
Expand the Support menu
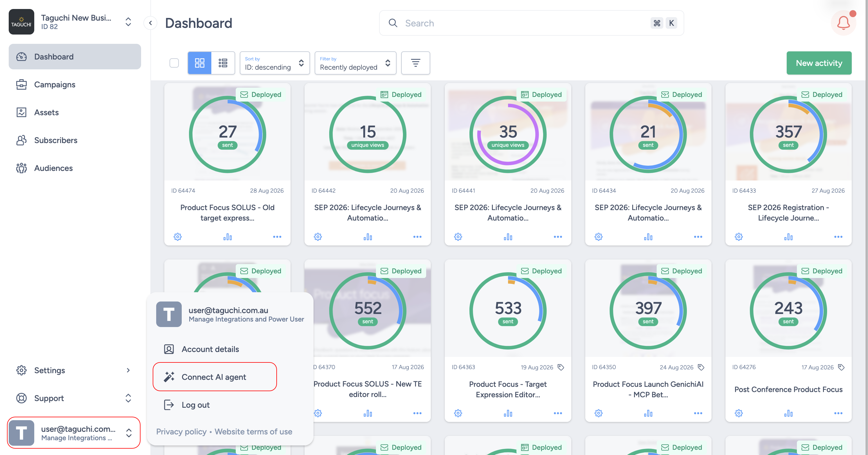pos(75,398)
